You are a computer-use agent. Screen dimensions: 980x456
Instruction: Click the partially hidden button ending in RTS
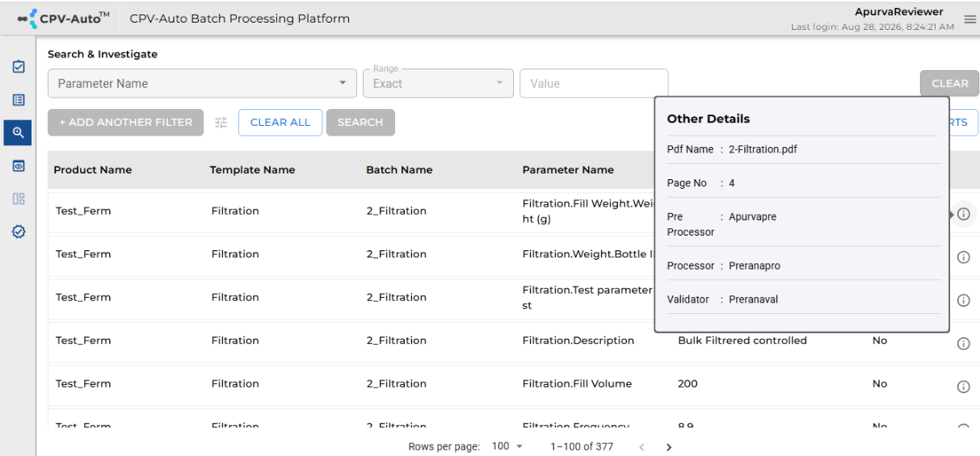click(964, 123)
